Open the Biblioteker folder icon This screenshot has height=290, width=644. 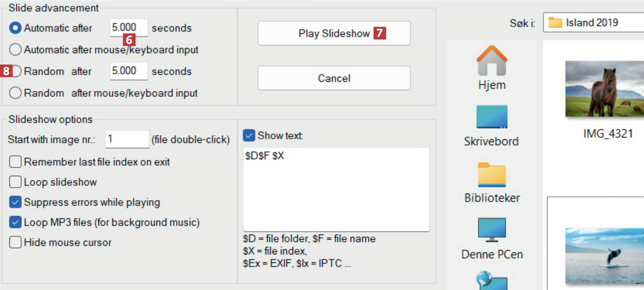[x=492, y=175]
